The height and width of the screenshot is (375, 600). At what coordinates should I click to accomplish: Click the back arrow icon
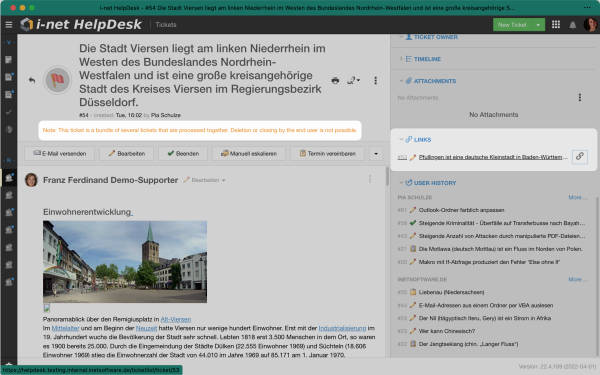coord(32,80)
